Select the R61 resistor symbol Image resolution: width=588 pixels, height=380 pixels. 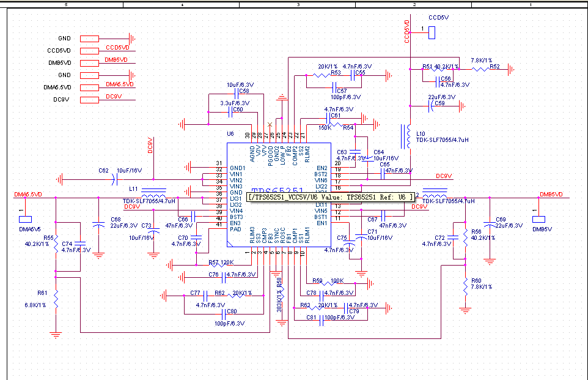click(x=56, y=299)
